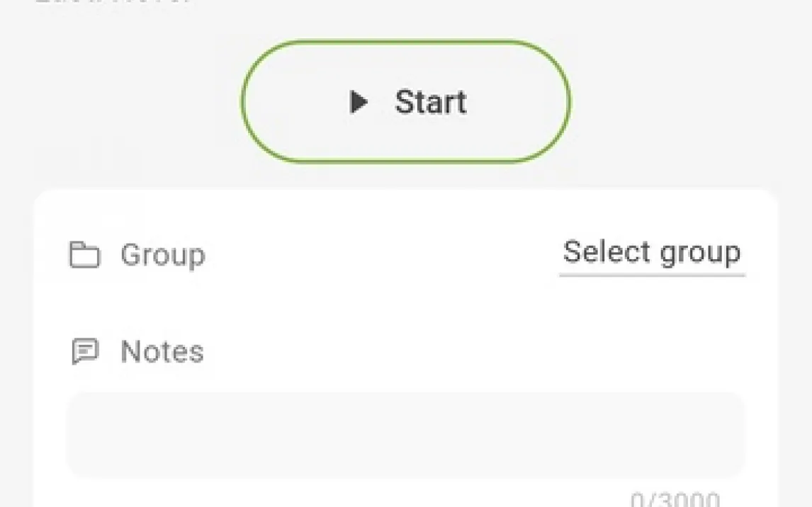This screenshot has width=812, height=507.
Task: Select the Notes row heading
Action: coord(137,352)
